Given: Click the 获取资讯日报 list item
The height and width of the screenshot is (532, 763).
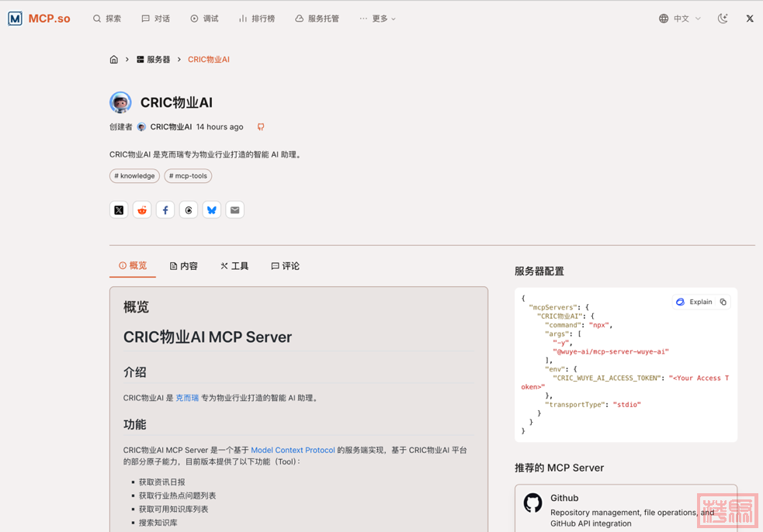Looking at the screenshot, I should (x=162, y=482).
